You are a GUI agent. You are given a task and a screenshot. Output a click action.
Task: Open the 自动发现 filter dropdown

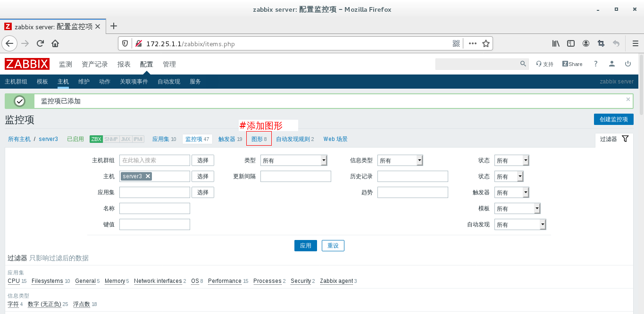point(520,224)
